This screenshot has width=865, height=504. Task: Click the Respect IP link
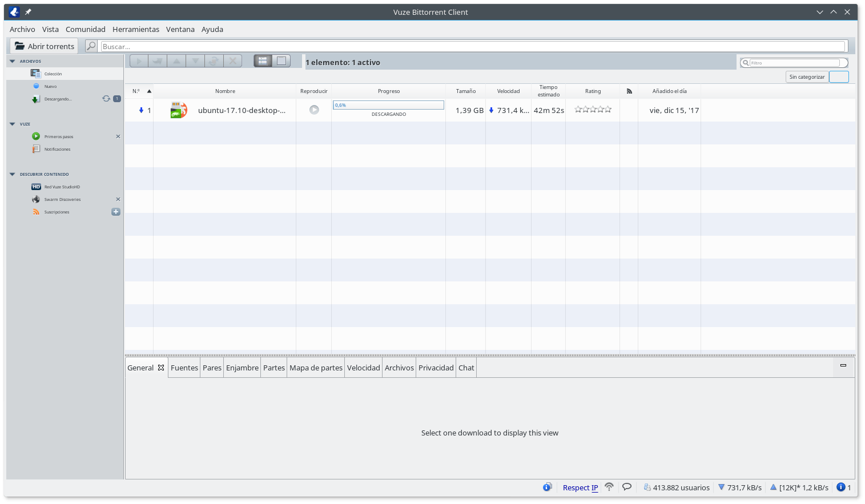pyautogui.click(x=580, y=487)
